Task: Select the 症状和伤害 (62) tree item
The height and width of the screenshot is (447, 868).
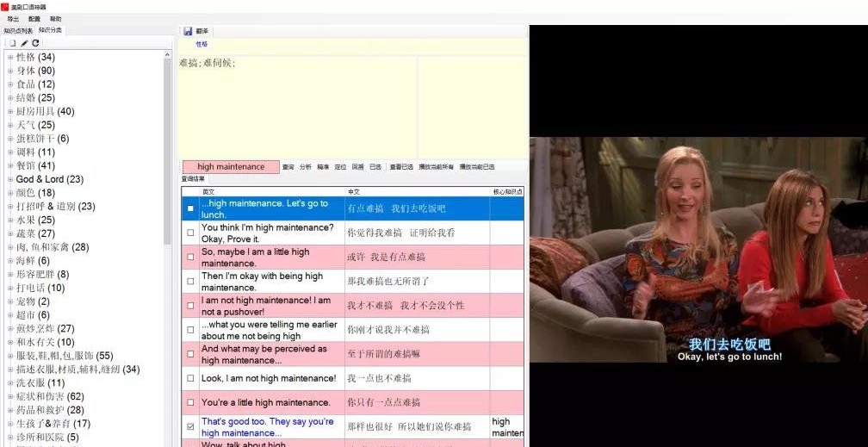Action: 50,396
